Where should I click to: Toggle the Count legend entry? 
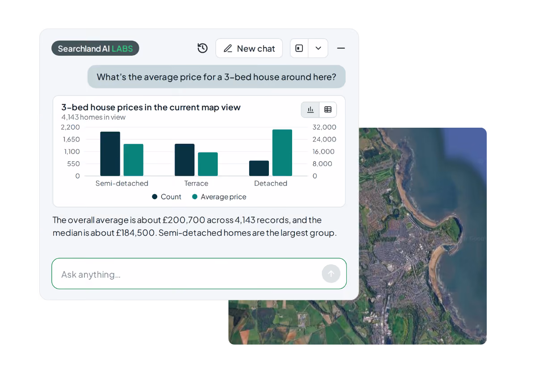point(167,197)
